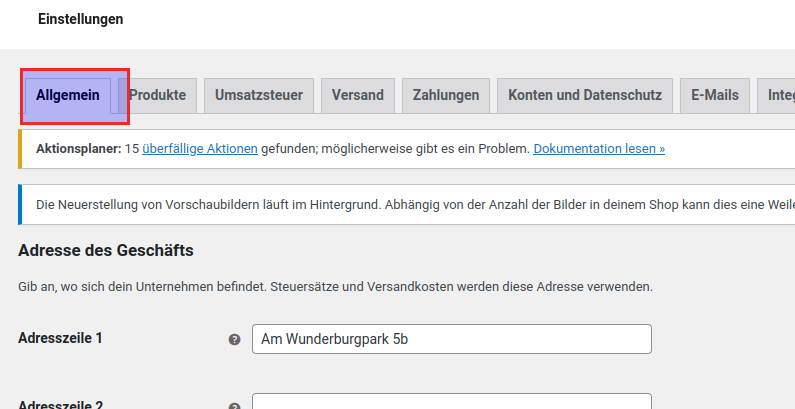Viewport: 795px width, 409px height.
Task: Open the E-Mails settings tab
Action: (715, 96)
